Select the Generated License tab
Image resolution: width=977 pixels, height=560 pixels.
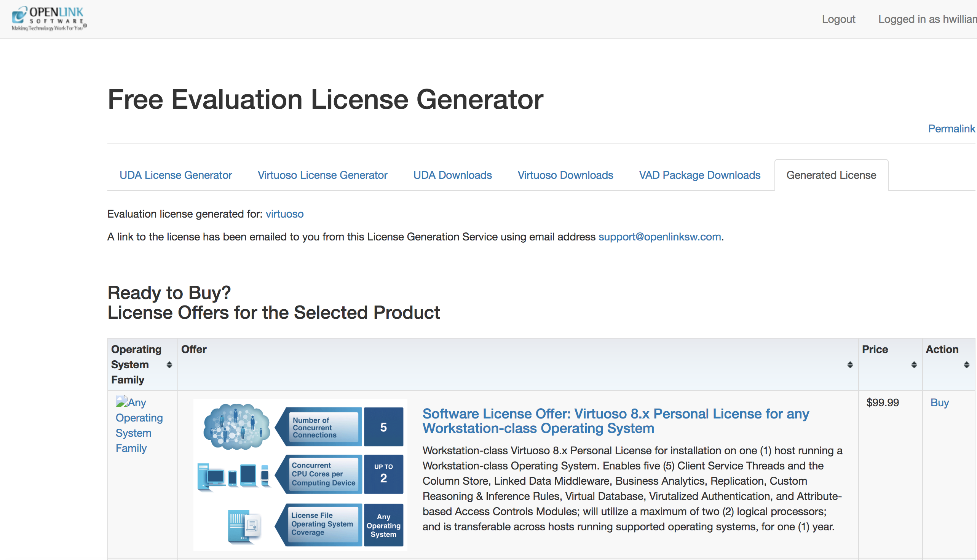(x=831, y=175)
